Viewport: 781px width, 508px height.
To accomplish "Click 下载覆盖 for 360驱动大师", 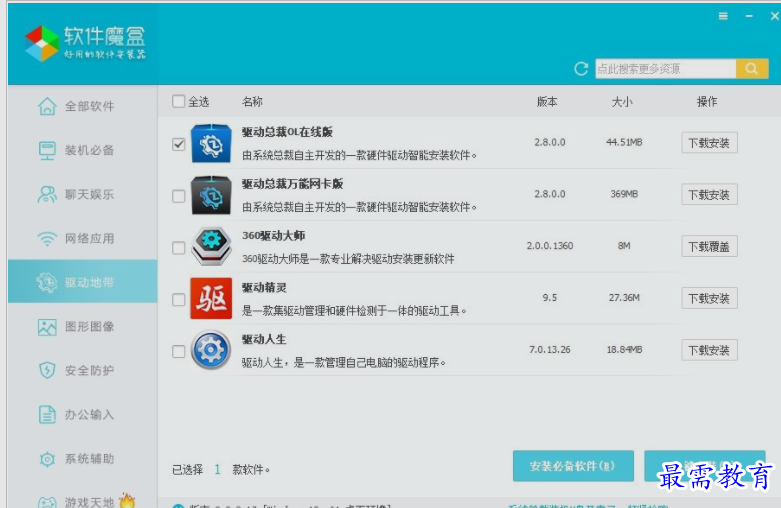I will click(709, 247).
